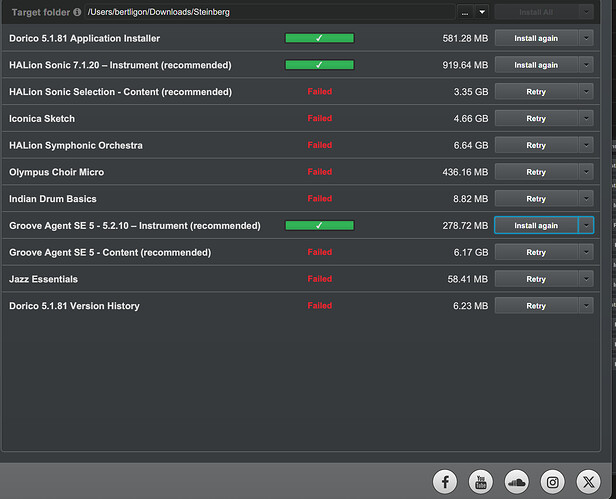Open the Facebook social link icon
616x499 pixels.
[x=445, y=482]
